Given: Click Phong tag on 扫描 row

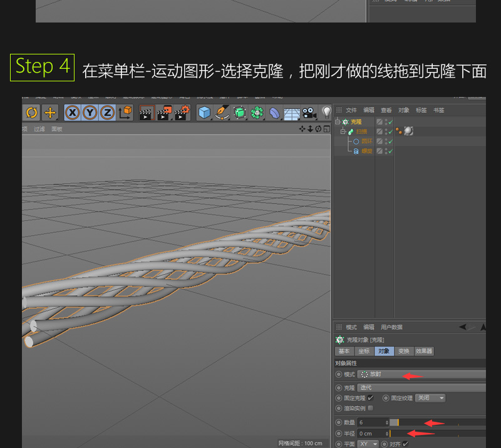Looking at the screenshot, I should click(399, 131).
